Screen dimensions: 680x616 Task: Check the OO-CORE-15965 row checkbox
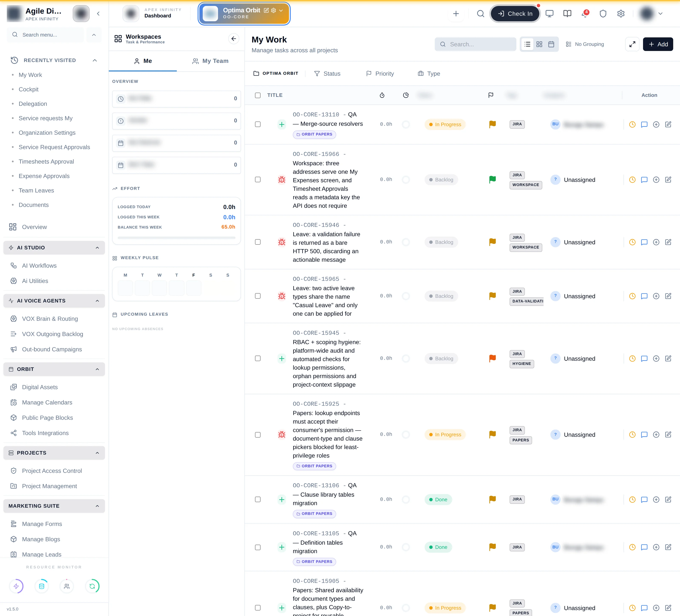tap(258, 296)
